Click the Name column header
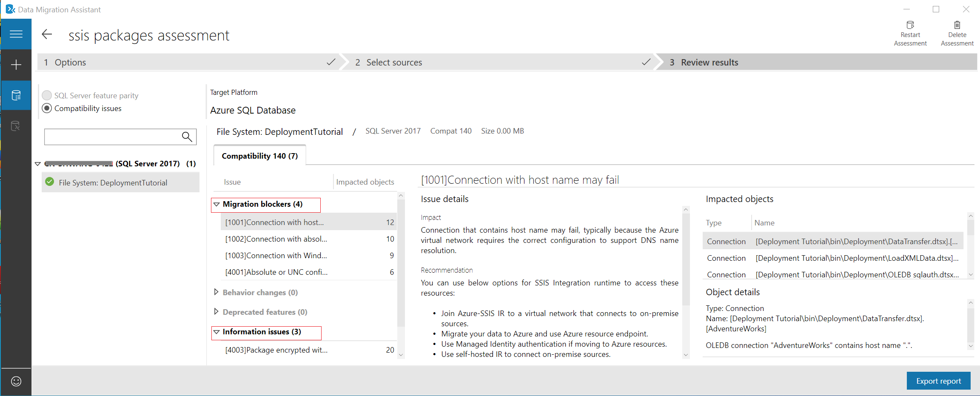The width and height of the screenshot is (980, 396). (764, 222)
